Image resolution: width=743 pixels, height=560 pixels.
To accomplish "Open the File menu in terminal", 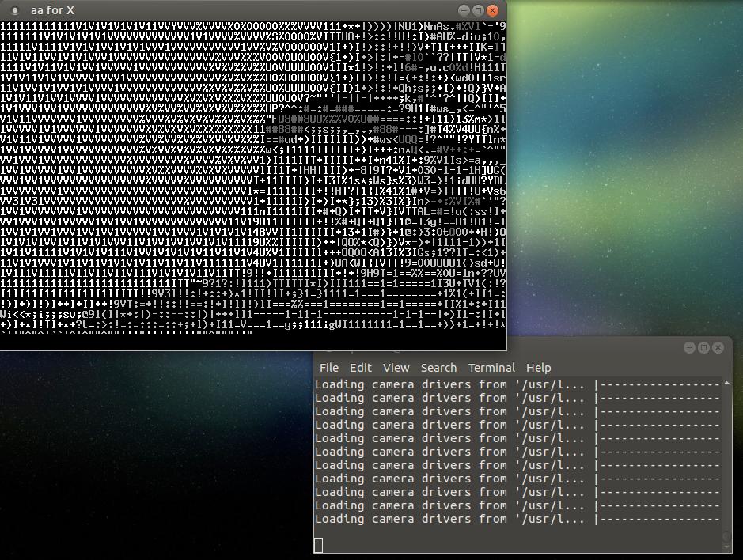I will (x=329, y=368).
